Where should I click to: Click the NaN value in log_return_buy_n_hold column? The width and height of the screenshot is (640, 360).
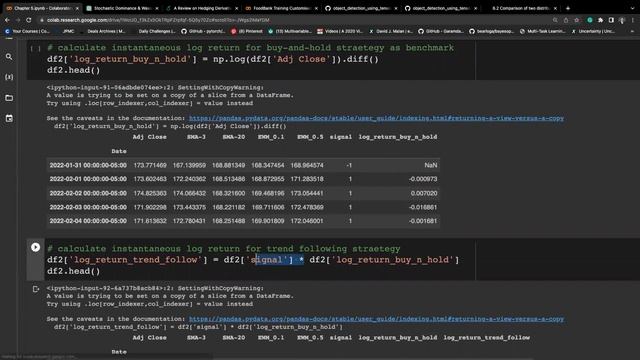[431, 165]
